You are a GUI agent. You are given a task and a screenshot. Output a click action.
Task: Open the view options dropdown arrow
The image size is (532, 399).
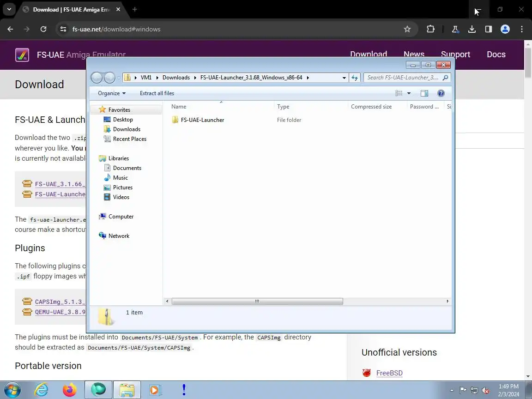(x=409, y=93)
